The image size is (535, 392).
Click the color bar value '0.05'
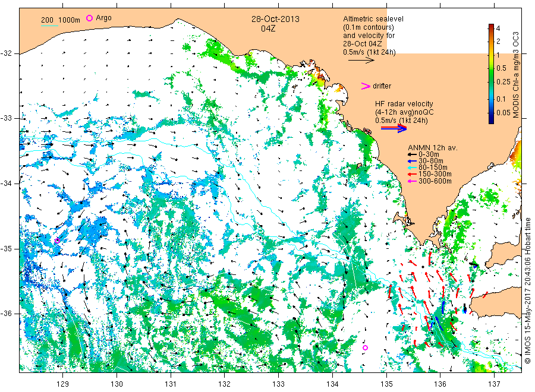click(x=503, y=112)
